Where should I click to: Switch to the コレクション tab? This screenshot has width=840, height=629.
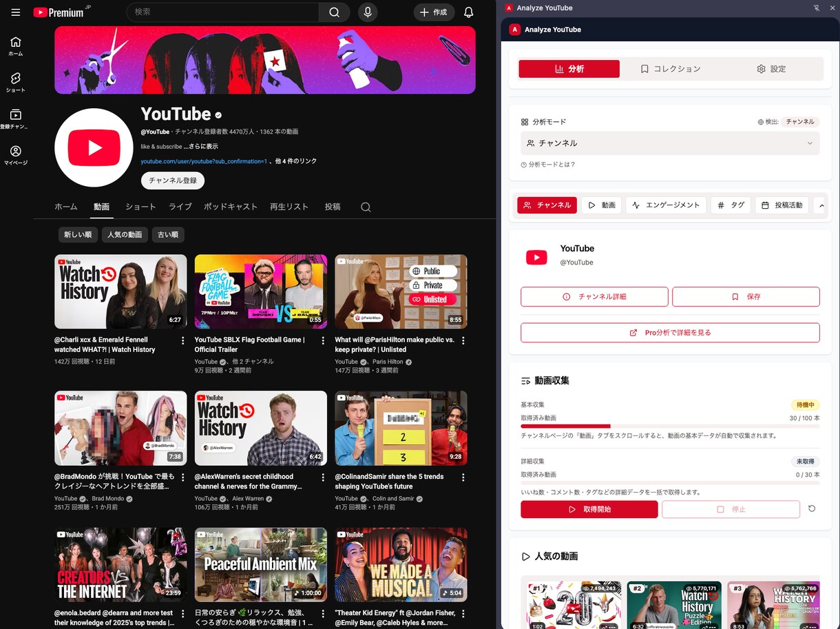click(670, 69)
